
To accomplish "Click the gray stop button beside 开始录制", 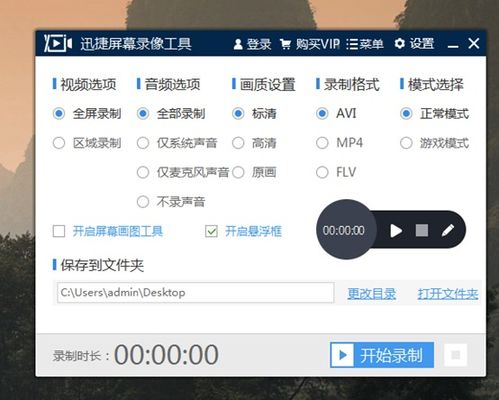I will tap(455, 355).
